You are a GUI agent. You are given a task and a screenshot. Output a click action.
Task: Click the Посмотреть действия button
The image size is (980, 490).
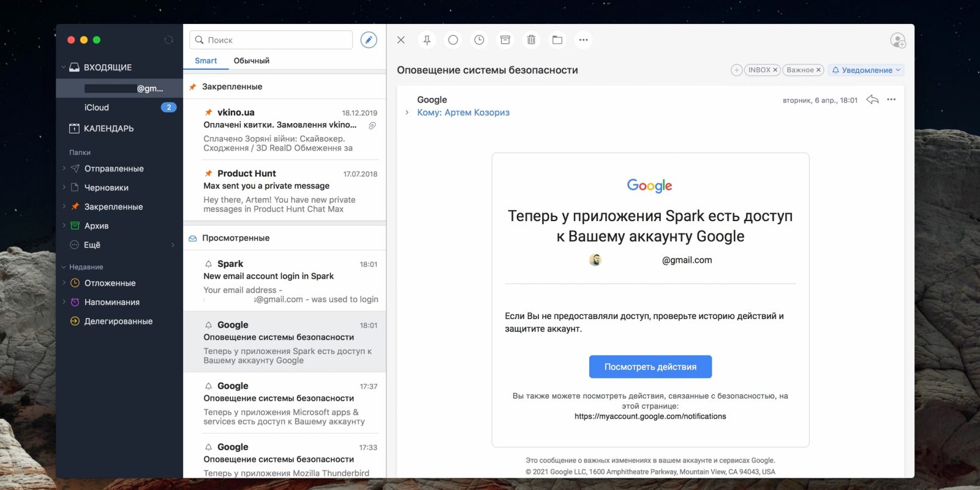[650, 366]
